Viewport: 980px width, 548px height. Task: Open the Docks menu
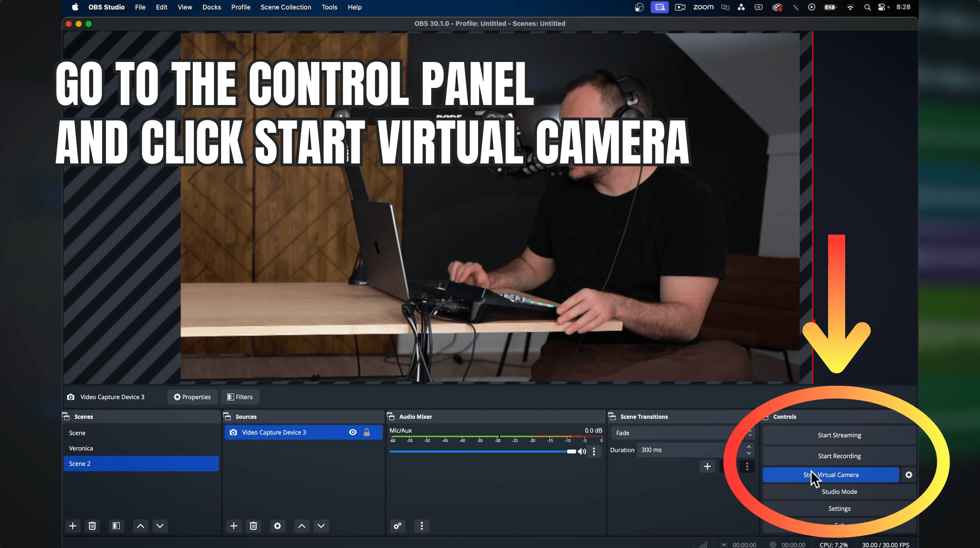211,7
